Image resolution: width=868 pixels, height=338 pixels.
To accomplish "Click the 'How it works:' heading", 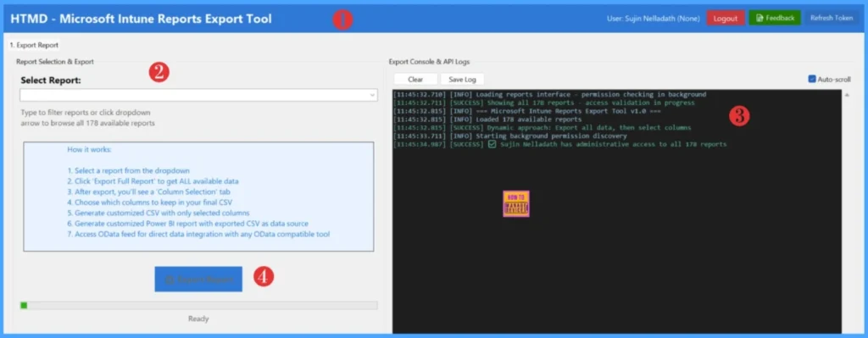I will (x=89, y=149).
